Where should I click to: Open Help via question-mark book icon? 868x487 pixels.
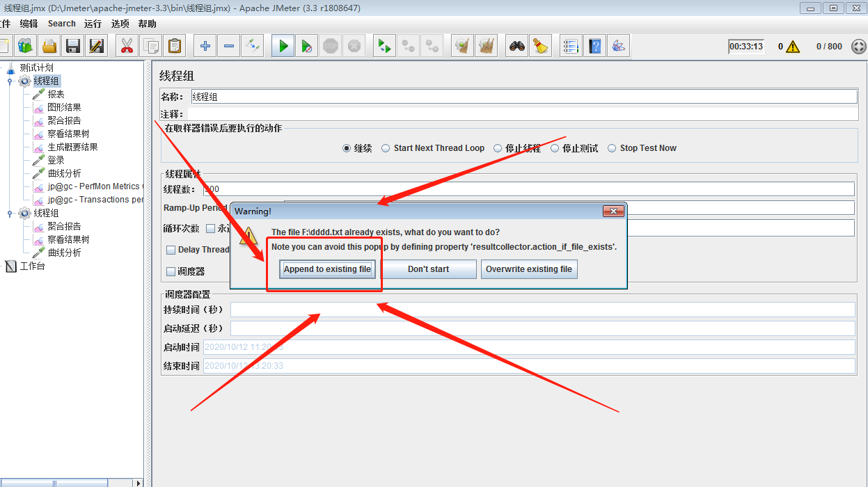594,47
